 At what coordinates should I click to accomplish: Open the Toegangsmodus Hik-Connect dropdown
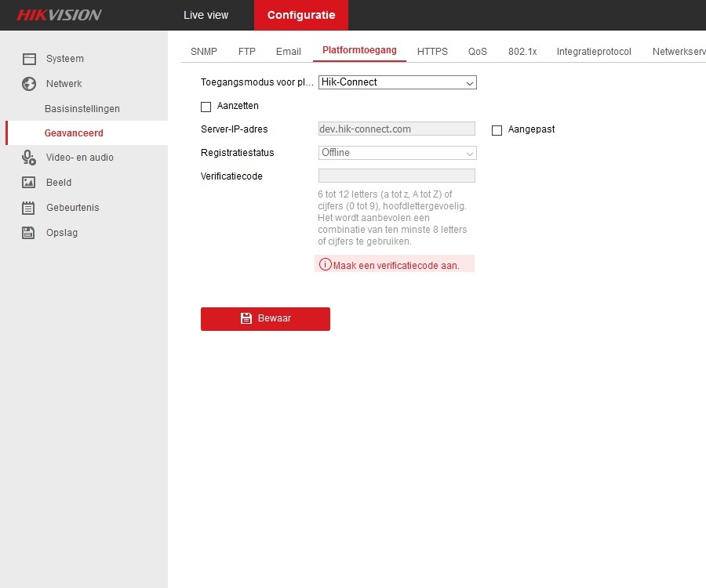[397, 82]
